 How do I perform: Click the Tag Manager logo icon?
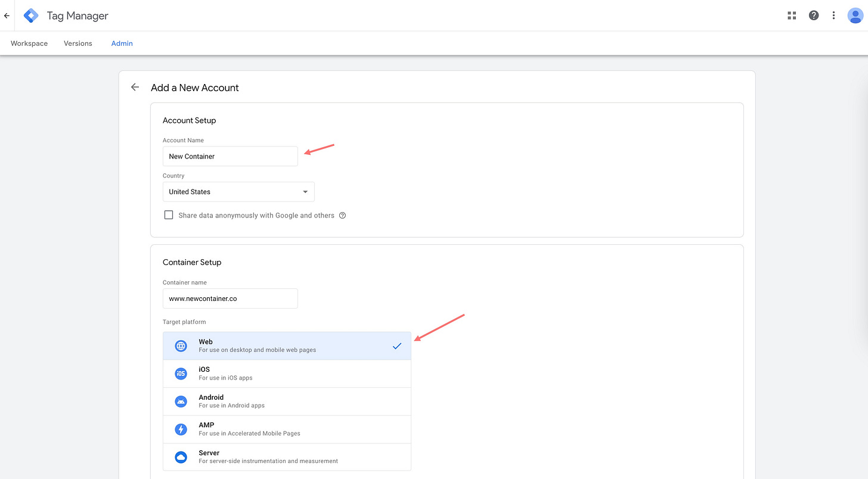[31, 15]
